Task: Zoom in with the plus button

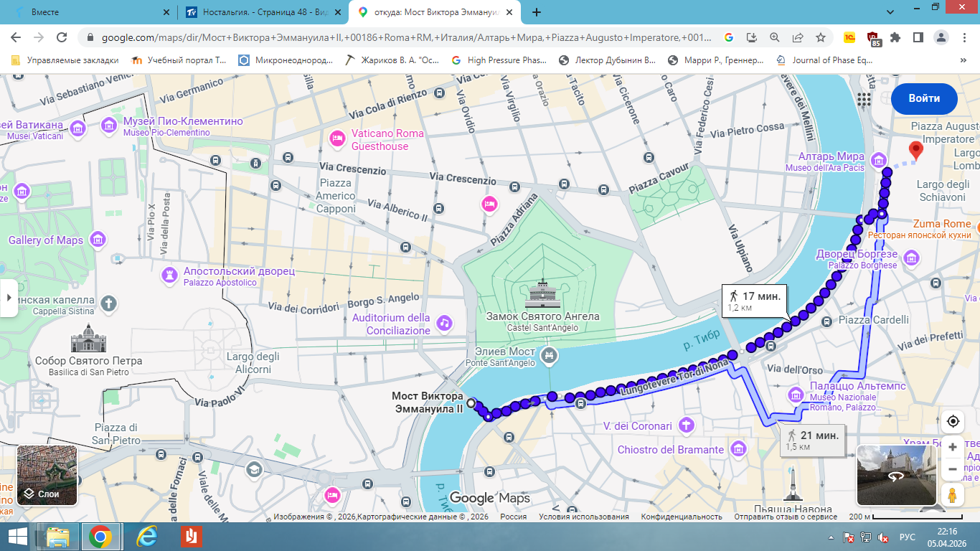Action: coord(952,447)
